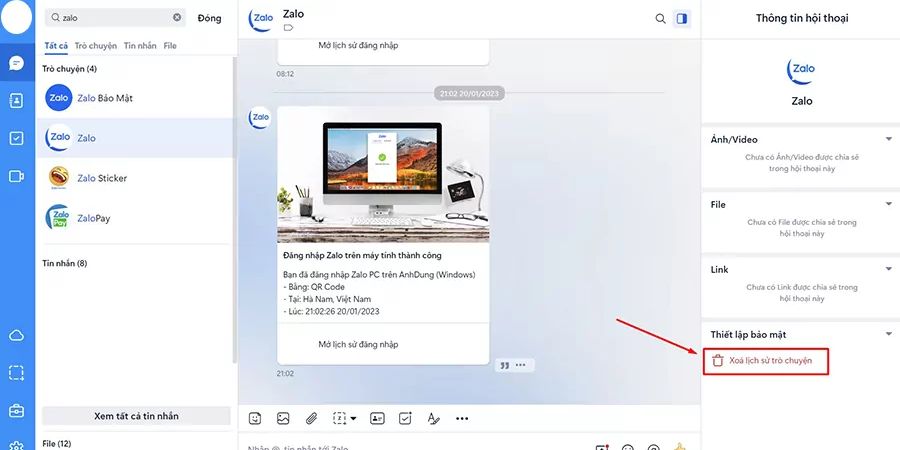
Task: Select the 'Zalo' conversation in results
Action: 135,138
